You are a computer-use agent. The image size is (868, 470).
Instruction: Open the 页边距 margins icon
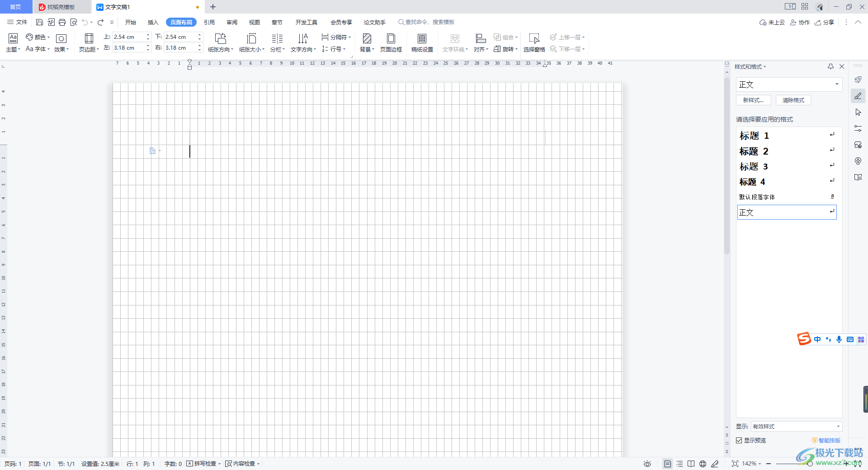pyautogui.click(x=89, y=43)
